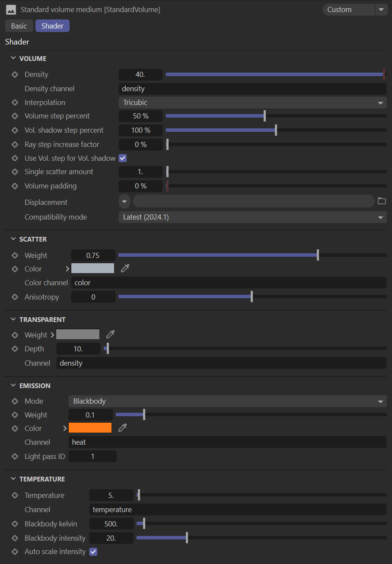Open the Displacement folder browse icon
392x564 pixels.
(x=382, y=201)
